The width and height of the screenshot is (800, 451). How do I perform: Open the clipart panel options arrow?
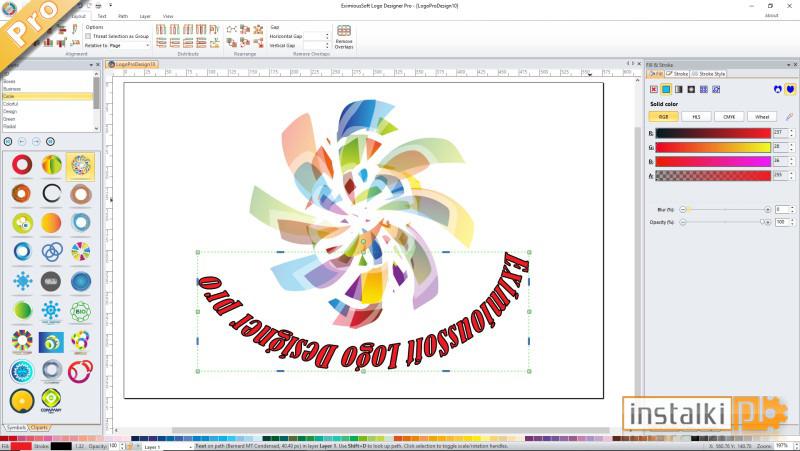[x=91, y=65]
